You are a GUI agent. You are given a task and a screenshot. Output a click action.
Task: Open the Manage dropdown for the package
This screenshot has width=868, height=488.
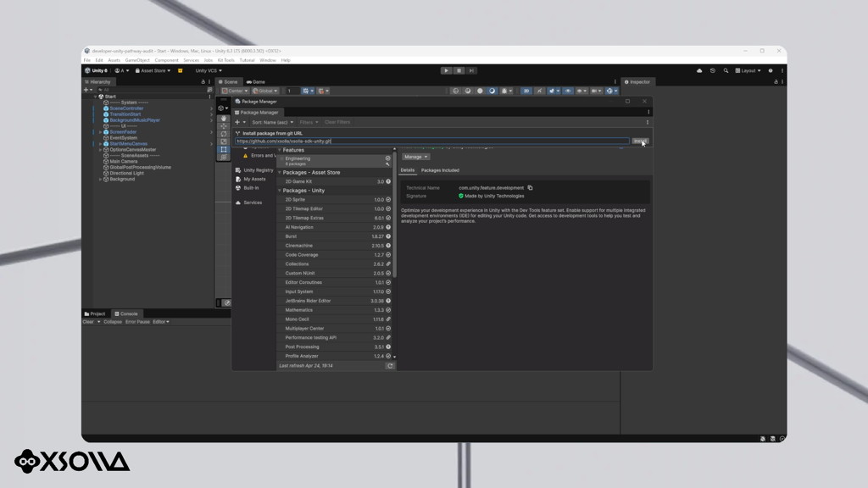(415, 157)
